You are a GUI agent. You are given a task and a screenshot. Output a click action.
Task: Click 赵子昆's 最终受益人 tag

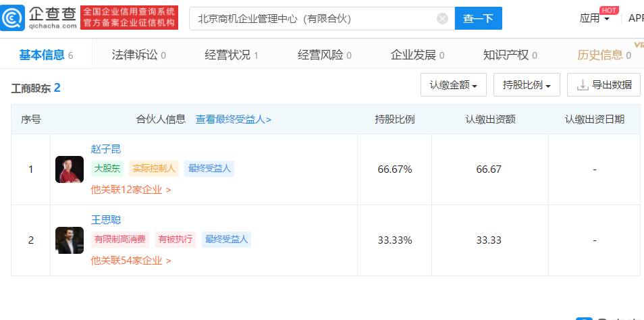point(209,168)
